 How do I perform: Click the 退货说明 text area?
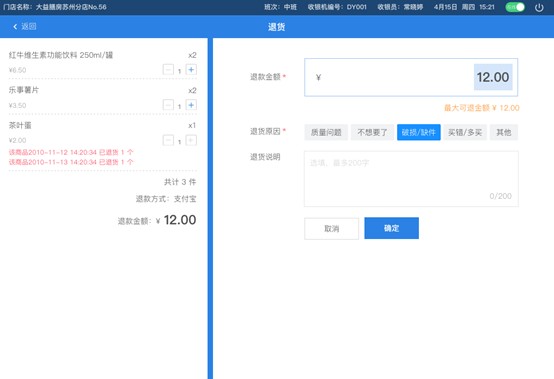tap(411, 179)
